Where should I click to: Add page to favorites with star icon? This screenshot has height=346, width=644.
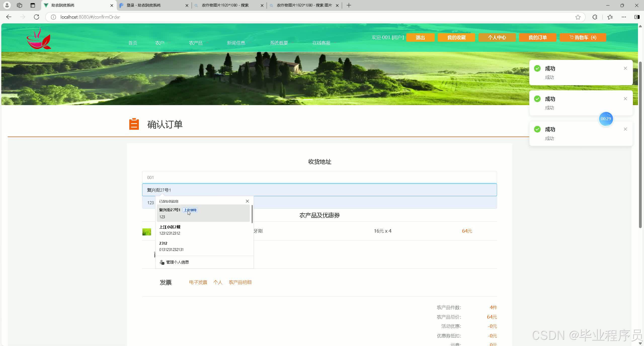pos(578,17)
